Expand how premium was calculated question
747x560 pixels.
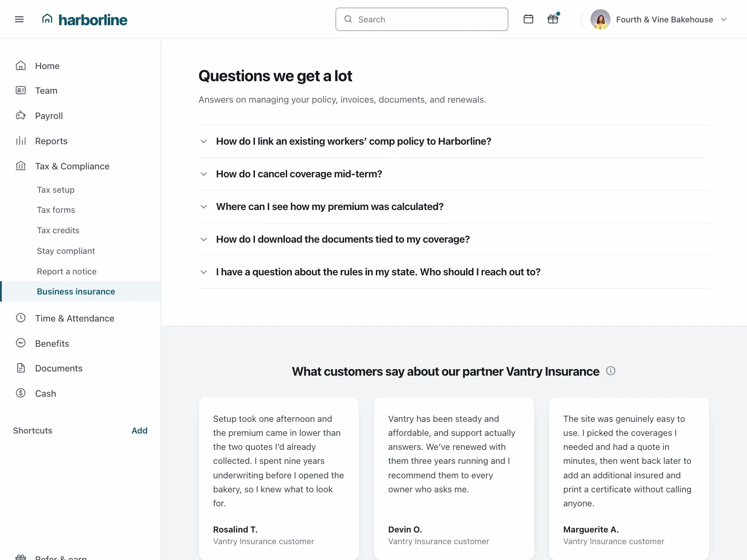pos(454,207)
